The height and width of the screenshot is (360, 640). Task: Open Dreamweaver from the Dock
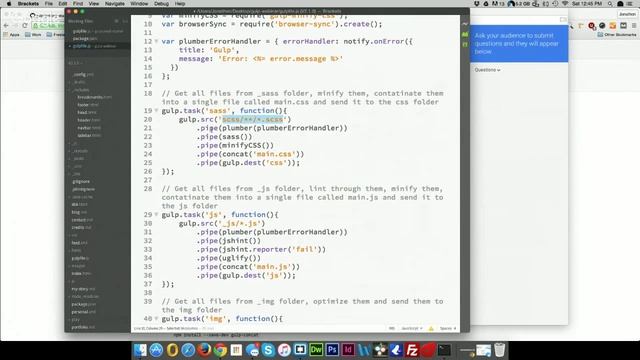[x=316, y=350]
